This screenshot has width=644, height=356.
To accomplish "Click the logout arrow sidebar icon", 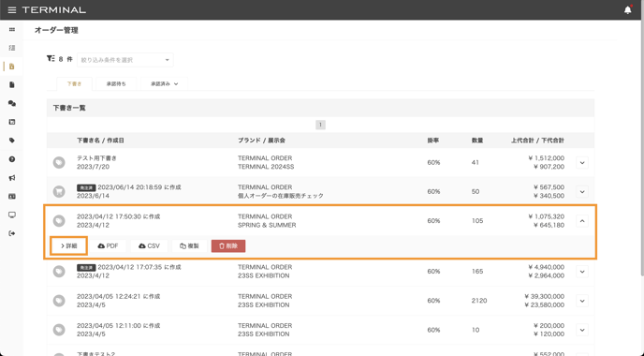I will pos(12,233).
